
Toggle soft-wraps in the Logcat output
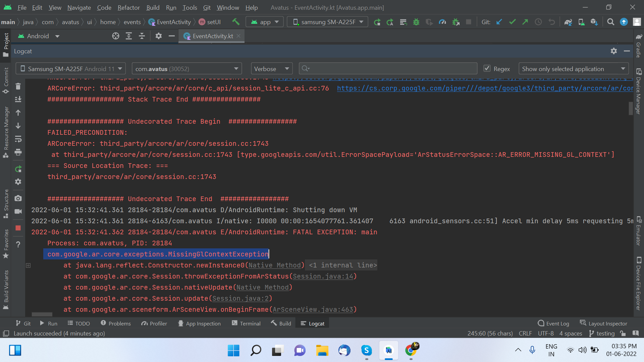pos(18,139)
